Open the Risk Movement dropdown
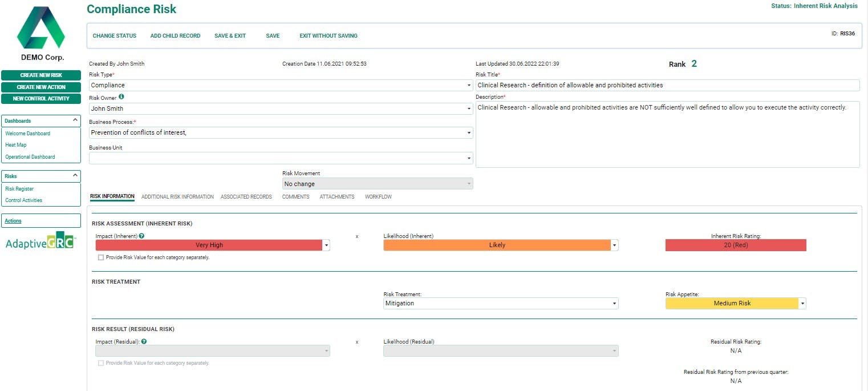This screenshot has width=868, height=391. [x=378, y=184]
